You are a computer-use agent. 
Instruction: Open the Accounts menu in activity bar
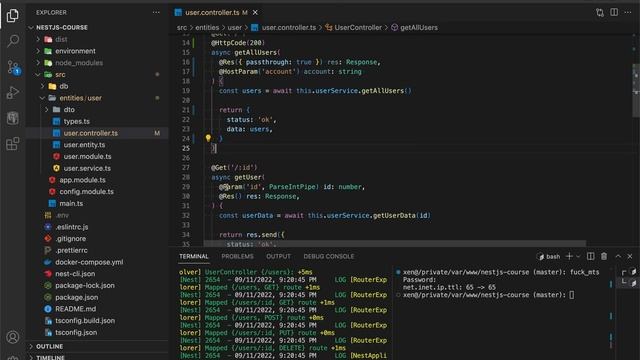tap(13, 337)
